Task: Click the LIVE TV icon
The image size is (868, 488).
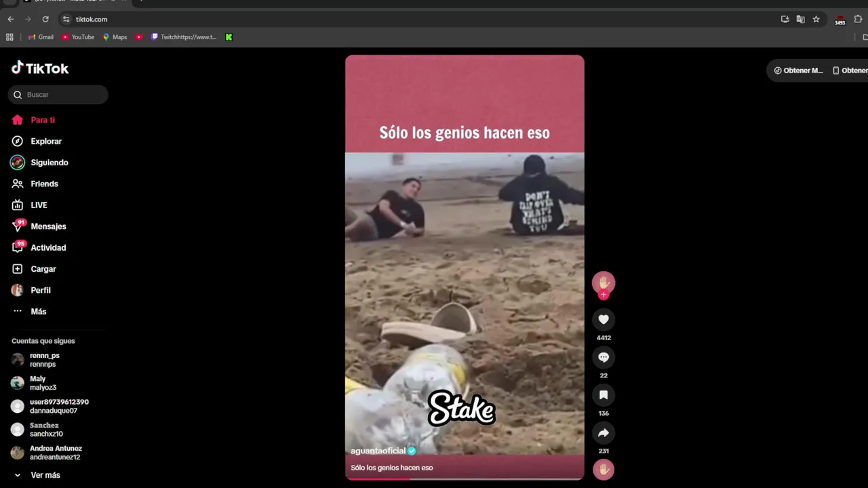Action: click(18, 205)
